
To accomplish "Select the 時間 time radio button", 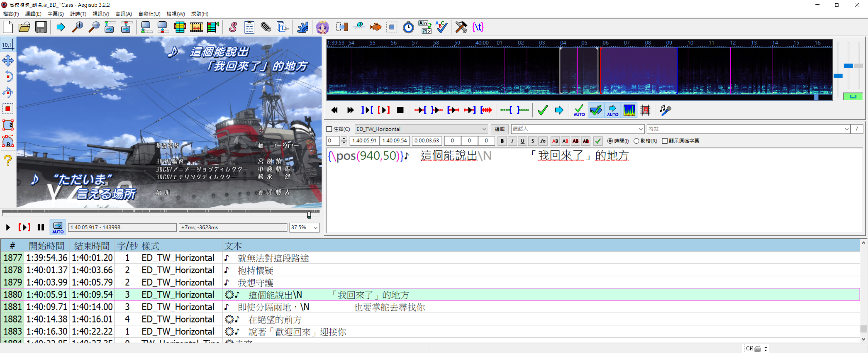I will 610,141.
